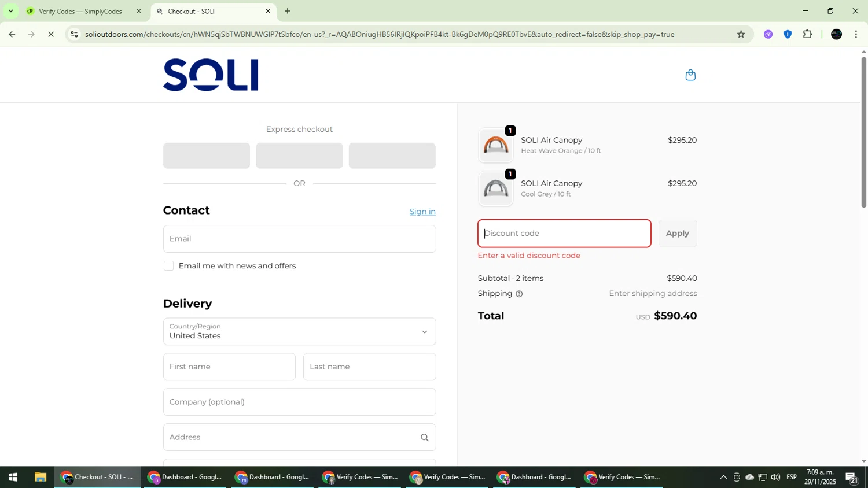868x488 pixels.
Task: Open a new browser tab
Action: (288, 11)
